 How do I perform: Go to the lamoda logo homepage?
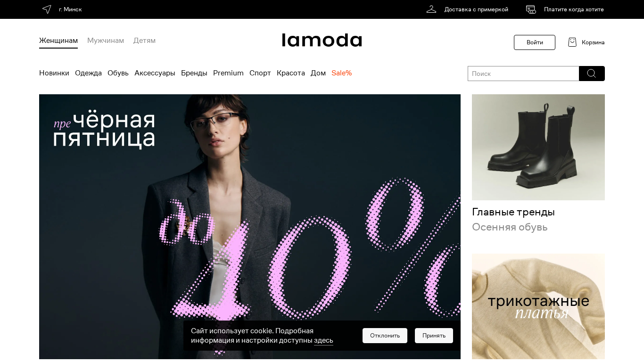322,40
